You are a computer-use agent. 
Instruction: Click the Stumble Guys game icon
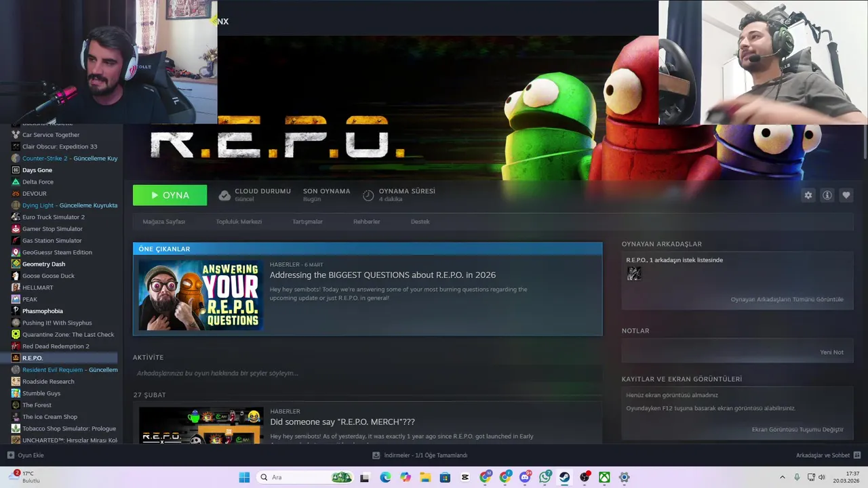(x=16, y=393)
